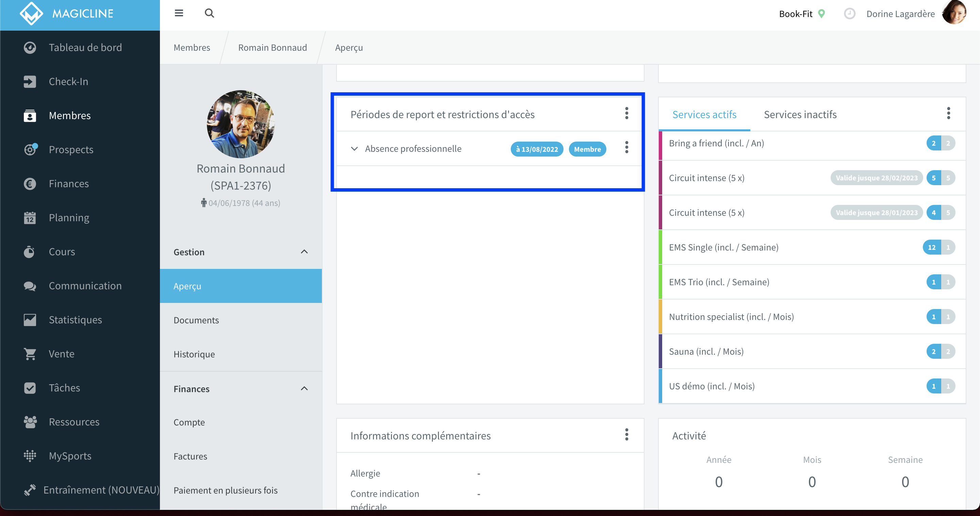Open Informations complémentaires three-dot menu

tap(626, 435)
